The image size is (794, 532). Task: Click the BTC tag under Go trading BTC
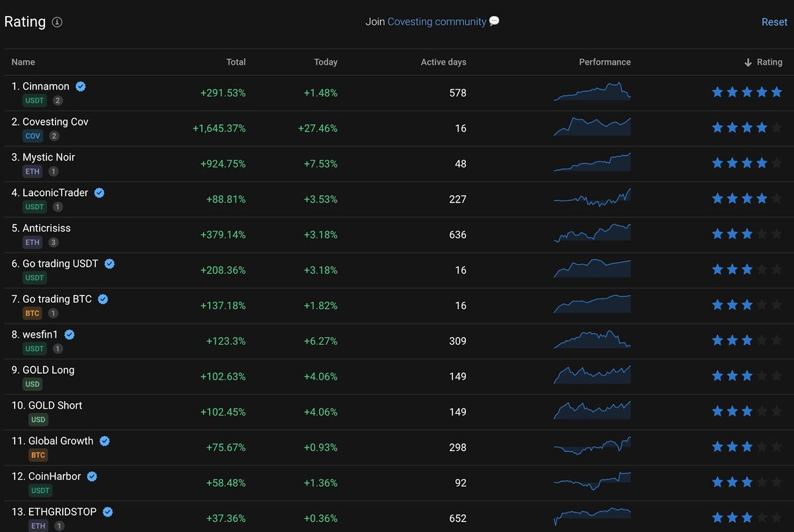(x=32, y=313)
